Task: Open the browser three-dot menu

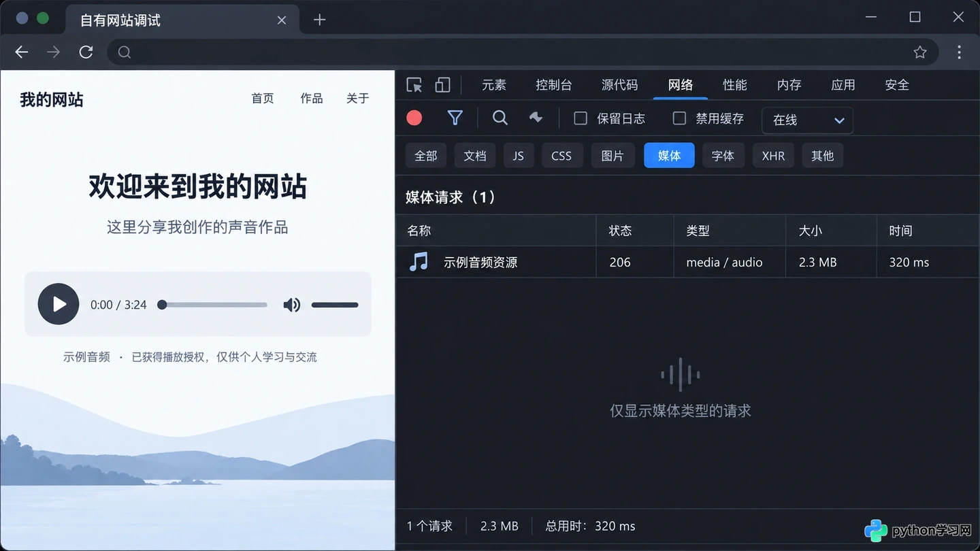Action: [x=959, y=52]
